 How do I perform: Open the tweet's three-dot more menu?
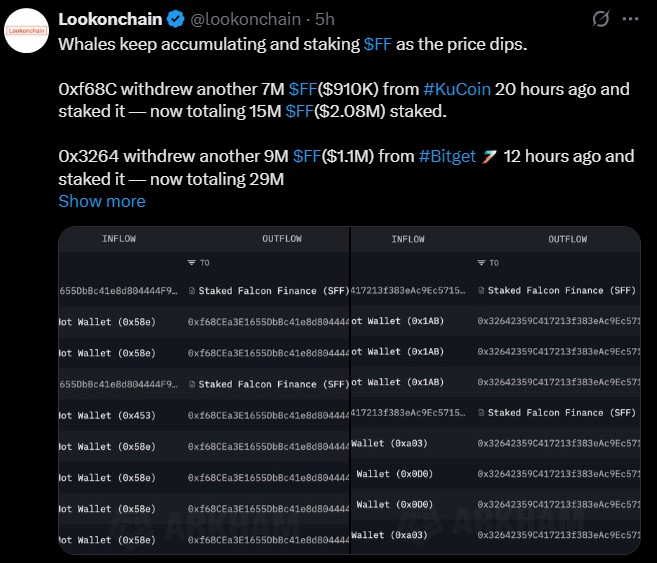coord(631,19)
